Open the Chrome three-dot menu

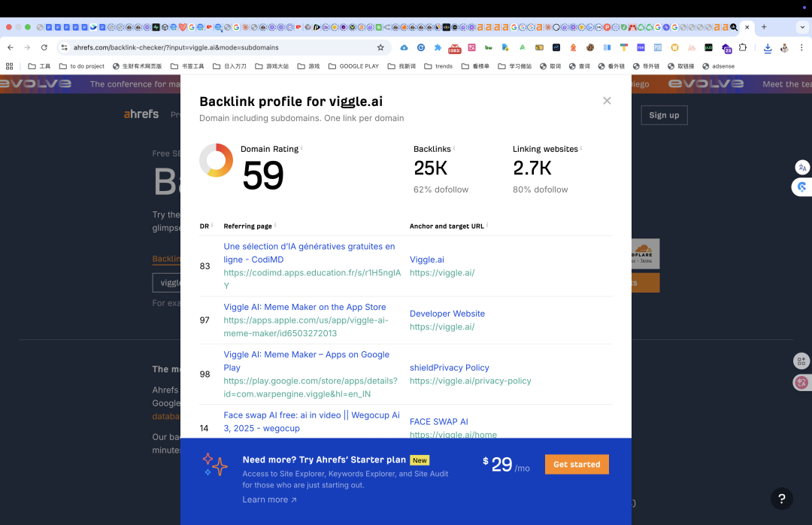pyautogui.click(x=801, y=47)
